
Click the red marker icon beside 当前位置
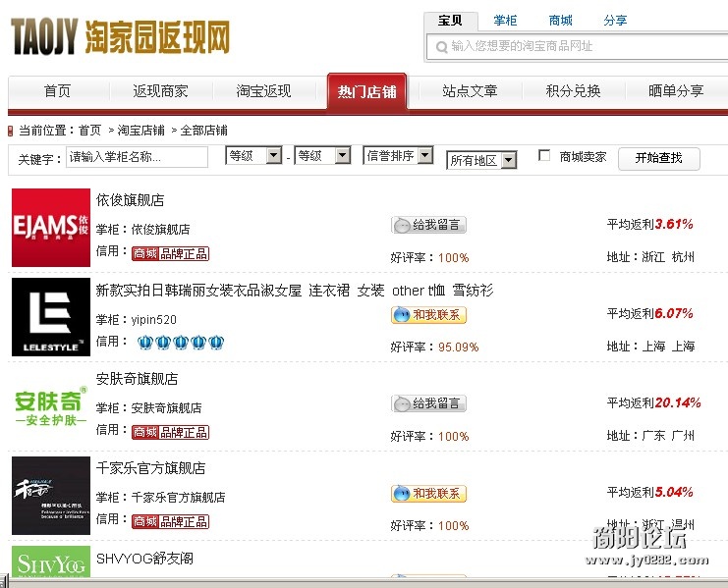coord(10,131)
